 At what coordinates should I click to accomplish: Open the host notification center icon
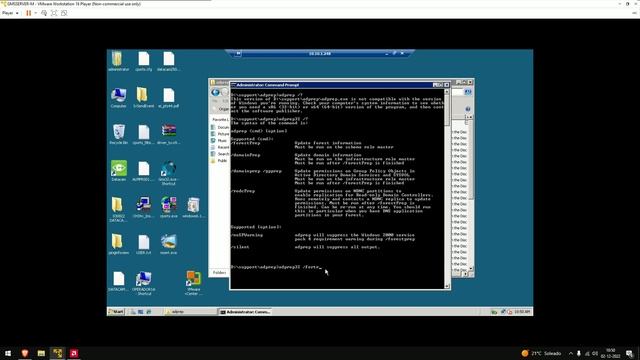click(x=630, y=353)
